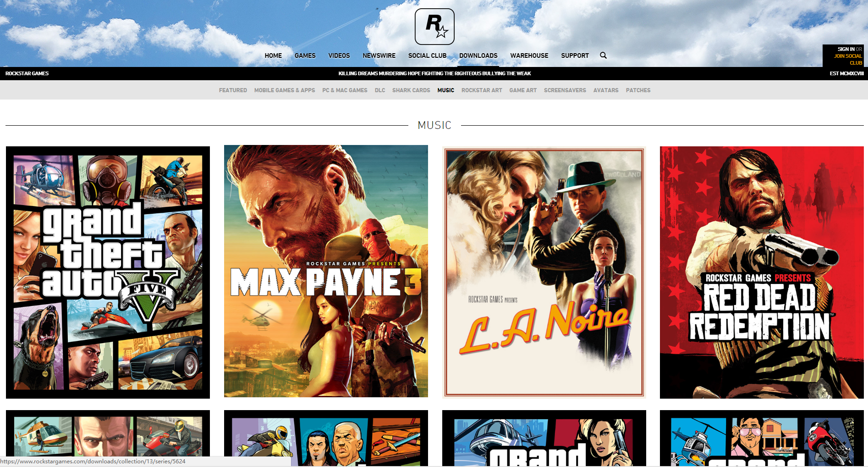
Task: Click the 'KILLING DREAMS MURDERING HOPE' slogan text
Action: (x=434, y=73)
